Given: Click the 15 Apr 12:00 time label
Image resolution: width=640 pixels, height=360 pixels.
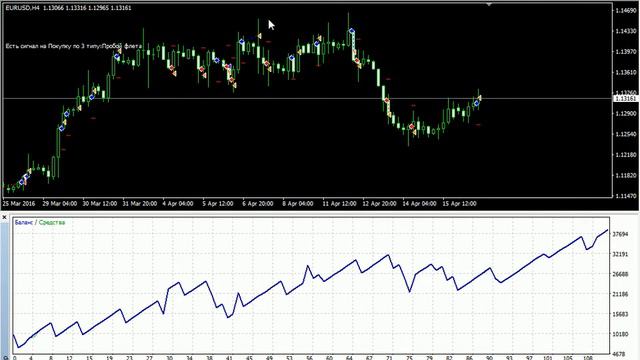Looking at the screenshot, I should click(459, 203).
